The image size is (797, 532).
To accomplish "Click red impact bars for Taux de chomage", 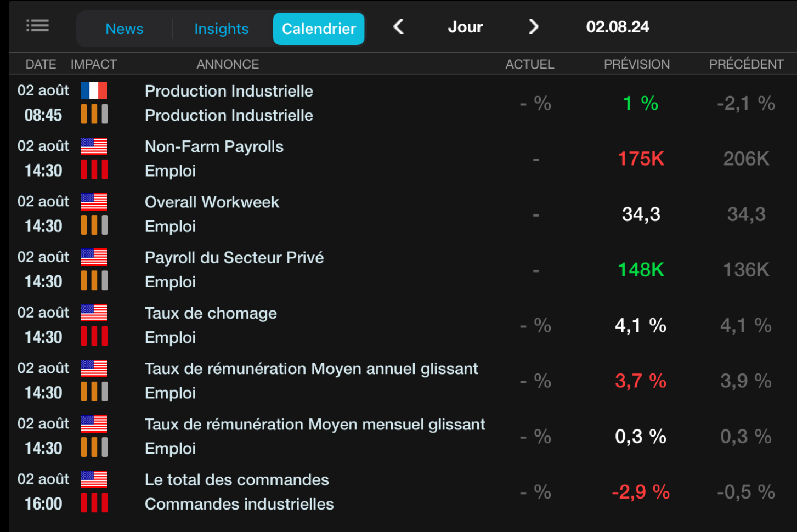I will click(94, 336).
